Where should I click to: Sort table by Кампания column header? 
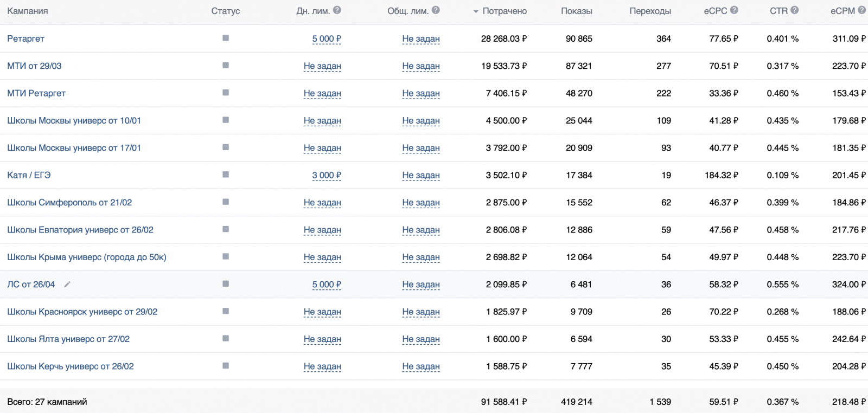click(28, 11)
